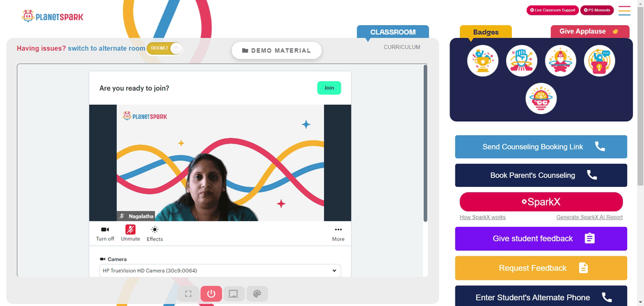The width and height of the screenshot is (644, 306).
Task: Open the color palette icon
Action: click(x=257, y=294)
